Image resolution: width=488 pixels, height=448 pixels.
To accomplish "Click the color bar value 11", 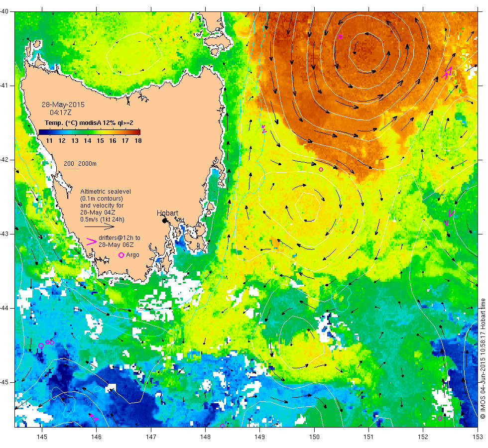I will (x=49, y=140).
